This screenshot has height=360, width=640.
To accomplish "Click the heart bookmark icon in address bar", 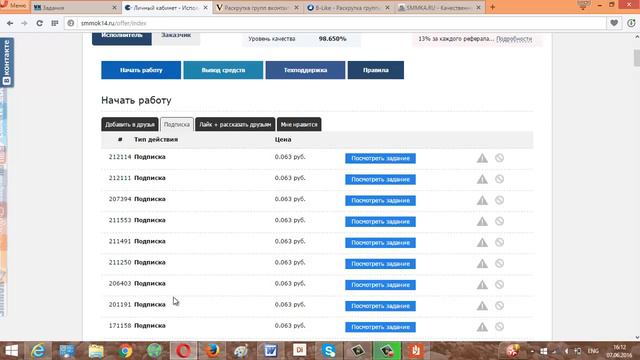I will (614, 23).
